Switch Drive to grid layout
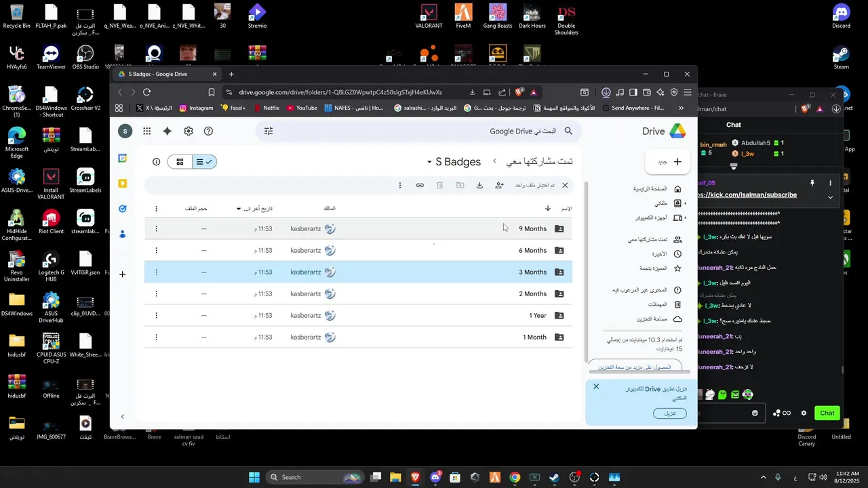The height and width of the screenshot is (488, 868). (180, 161)
